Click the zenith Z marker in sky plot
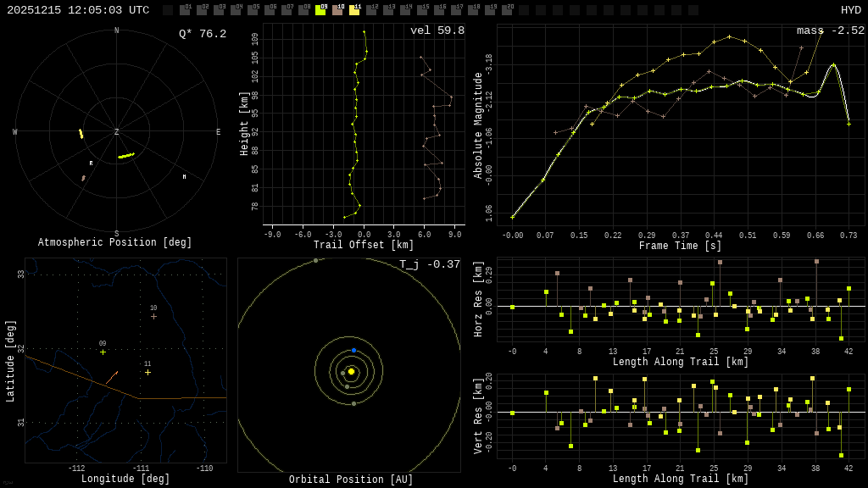This screenshot has width=868, height=488. click(117, 132)
